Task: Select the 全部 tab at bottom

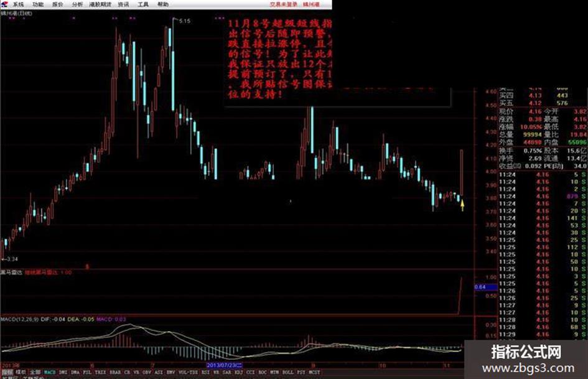Action: click(35, 372)
